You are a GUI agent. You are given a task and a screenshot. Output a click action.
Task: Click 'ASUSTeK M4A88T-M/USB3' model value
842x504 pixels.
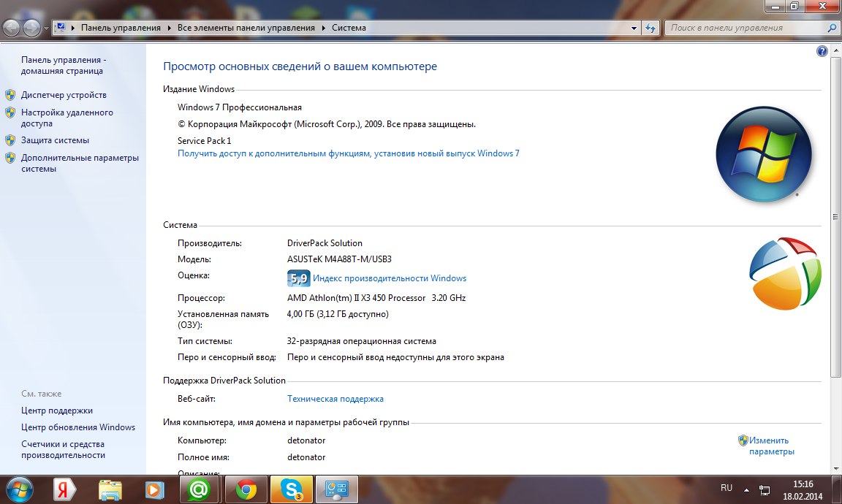(x=339, y=259)
